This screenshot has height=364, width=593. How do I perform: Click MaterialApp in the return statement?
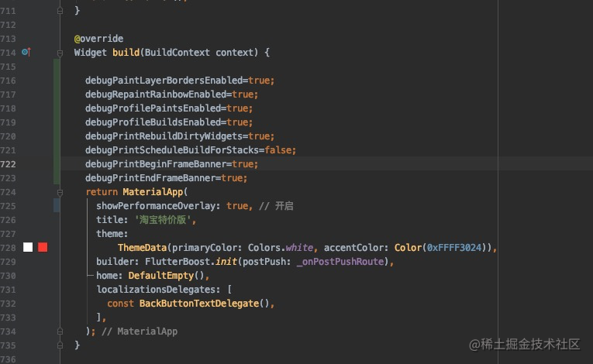(153, 192)
